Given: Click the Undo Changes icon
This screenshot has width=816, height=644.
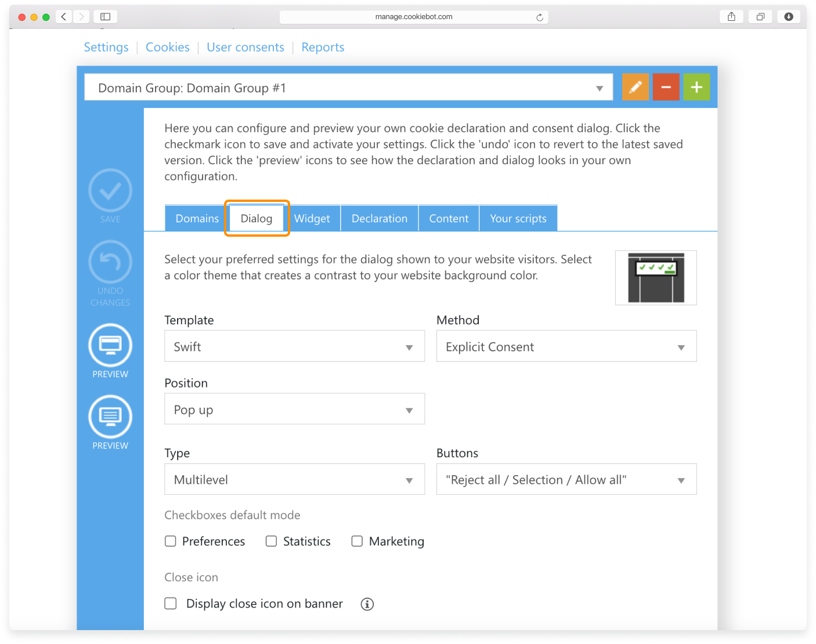Looking at the screenshot, I should coord(110,262).
